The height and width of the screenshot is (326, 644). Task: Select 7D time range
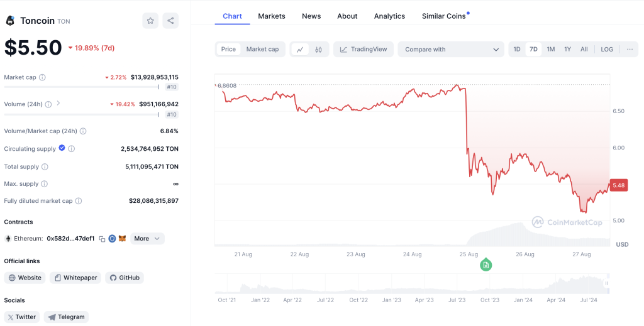[x=533, y=49]
